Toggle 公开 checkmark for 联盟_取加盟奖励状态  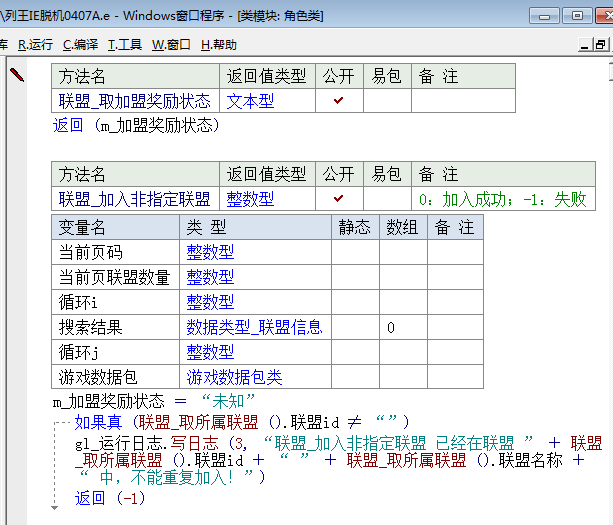pyautogui.click(x=339, y=101)
